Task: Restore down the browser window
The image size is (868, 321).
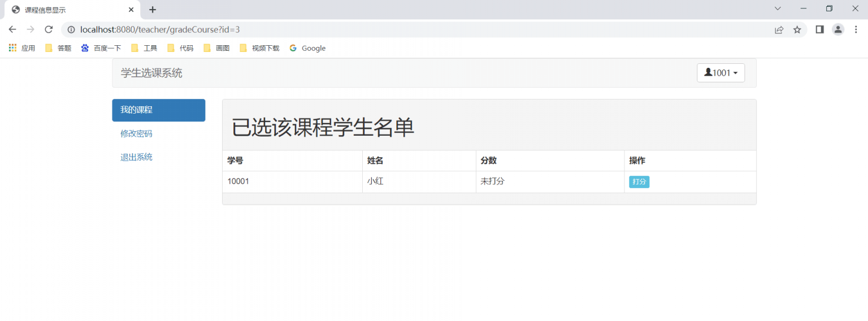Action: (x=830, y=8)
